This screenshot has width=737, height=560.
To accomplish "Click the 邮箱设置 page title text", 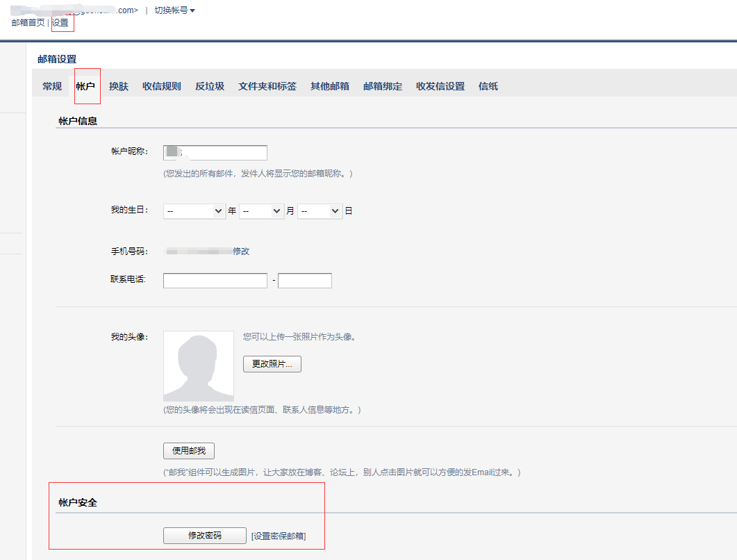I will click(57, 59).
